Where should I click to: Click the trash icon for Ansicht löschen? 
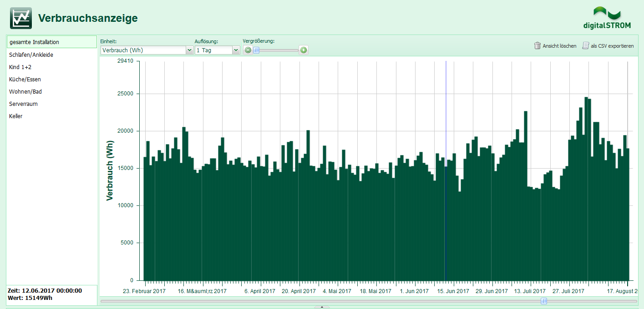538,45
